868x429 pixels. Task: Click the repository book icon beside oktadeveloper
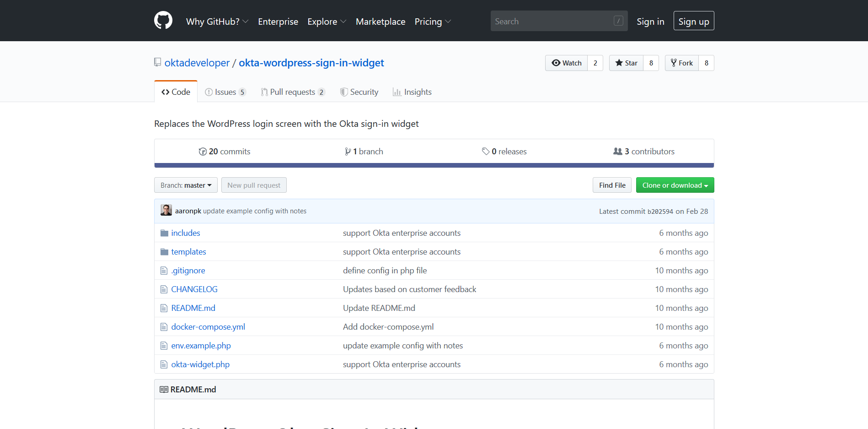pos(158,62)
